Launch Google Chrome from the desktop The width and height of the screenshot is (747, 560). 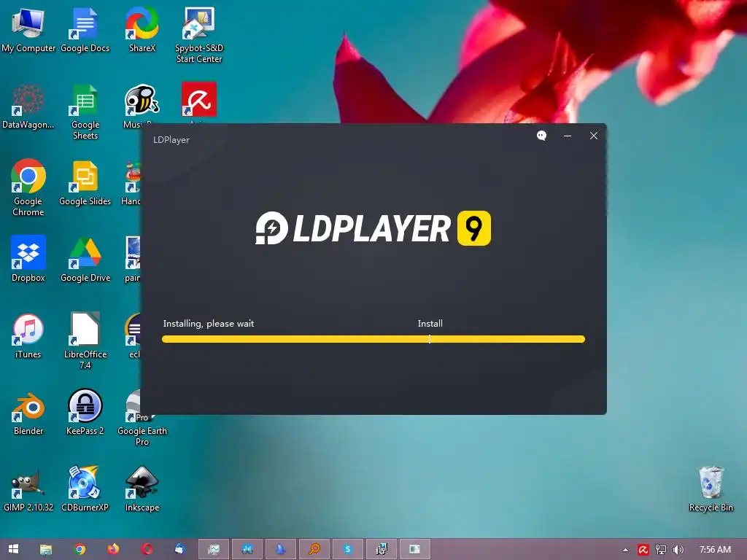pos(28,188)
